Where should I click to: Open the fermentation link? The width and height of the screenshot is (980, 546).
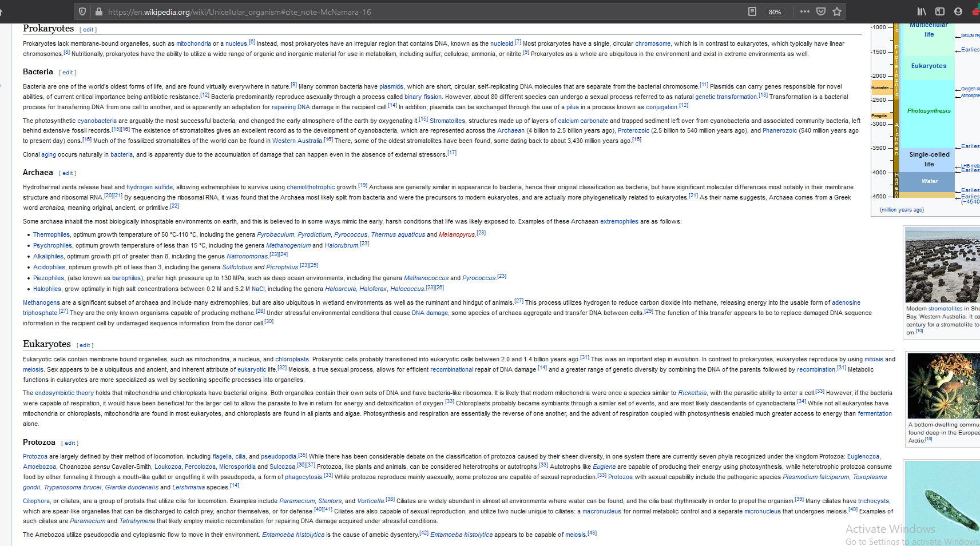pos(875,414)
